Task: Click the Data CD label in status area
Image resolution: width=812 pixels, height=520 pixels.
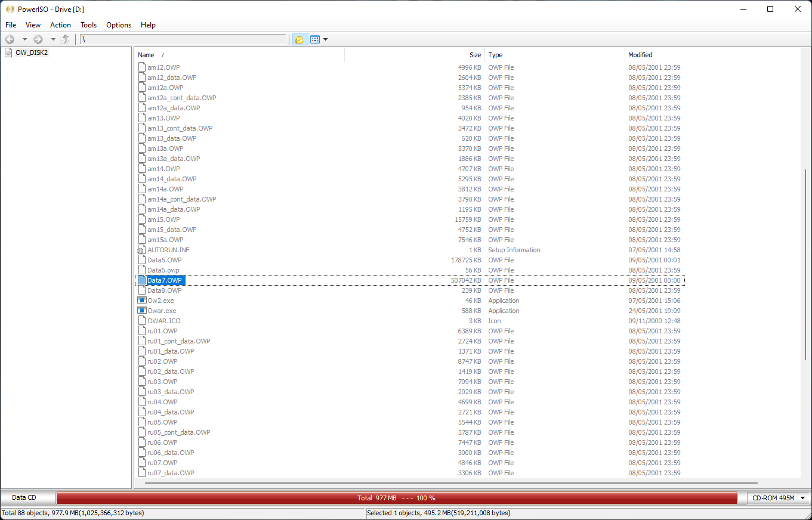Action: (x=24, y=498)
